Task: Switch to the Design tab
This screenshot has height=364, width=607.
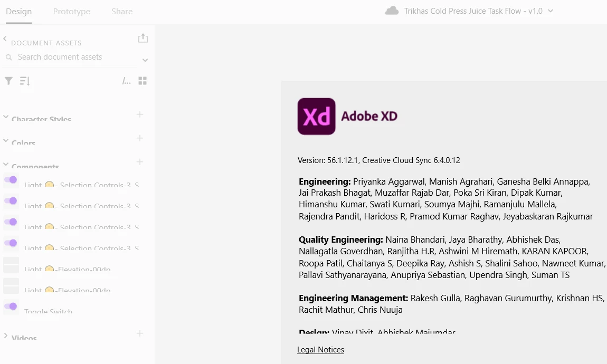Action: [x=18, y=12]
